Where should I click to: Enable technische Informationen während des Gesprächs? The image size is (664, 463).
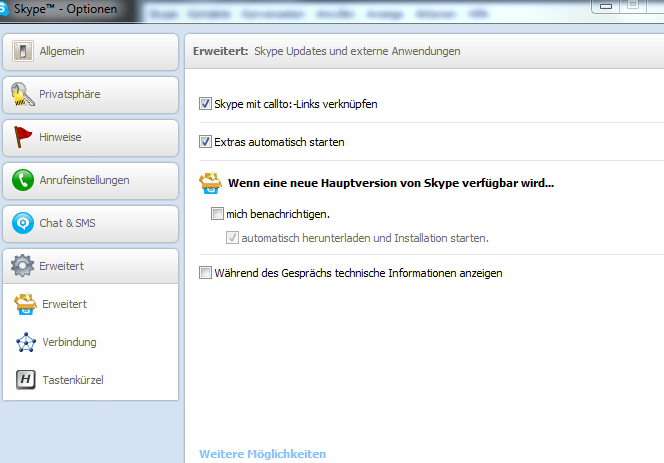[205, 273]
